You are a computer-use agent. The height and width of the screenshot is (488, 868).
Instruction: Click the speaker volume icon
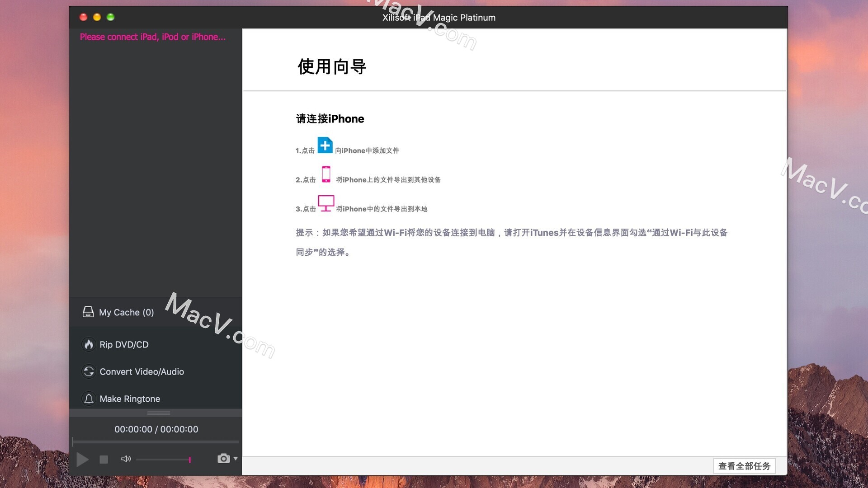coord(126,459)
